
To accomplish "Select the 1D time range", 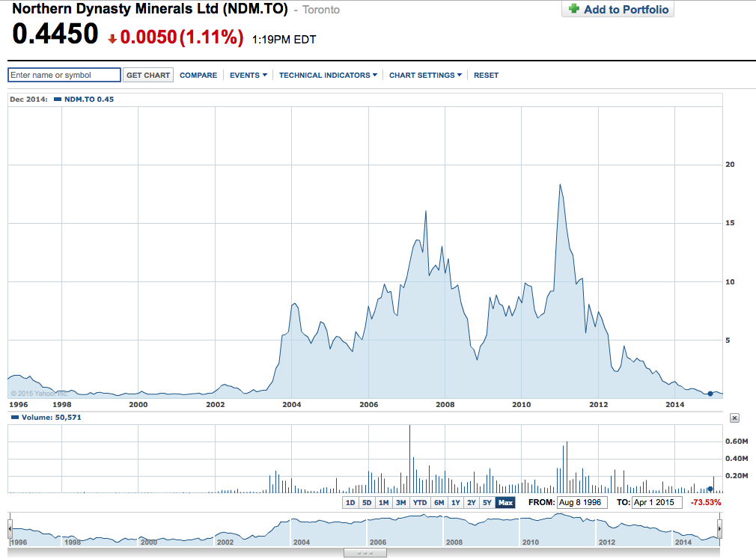I will (350, 503).
